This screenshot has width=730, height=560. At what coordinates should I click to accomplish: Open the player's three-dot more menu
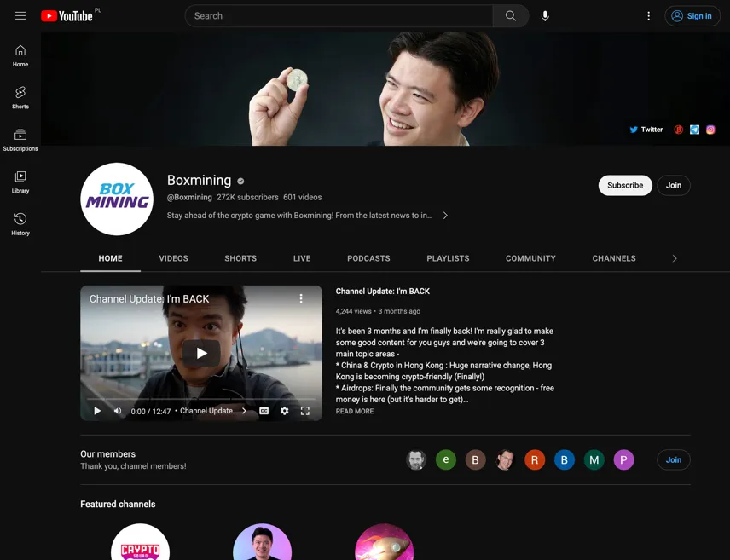point(301,298)
